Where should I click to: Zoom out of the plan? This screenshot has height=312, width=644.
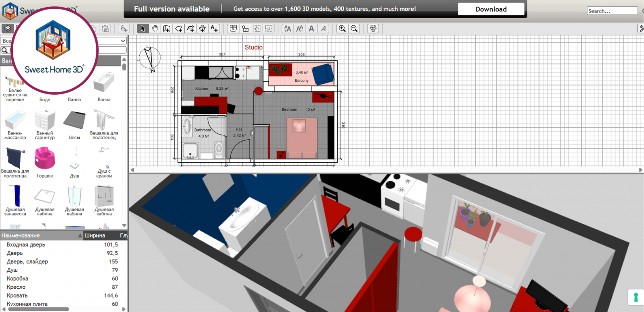(x=354, y=29)
